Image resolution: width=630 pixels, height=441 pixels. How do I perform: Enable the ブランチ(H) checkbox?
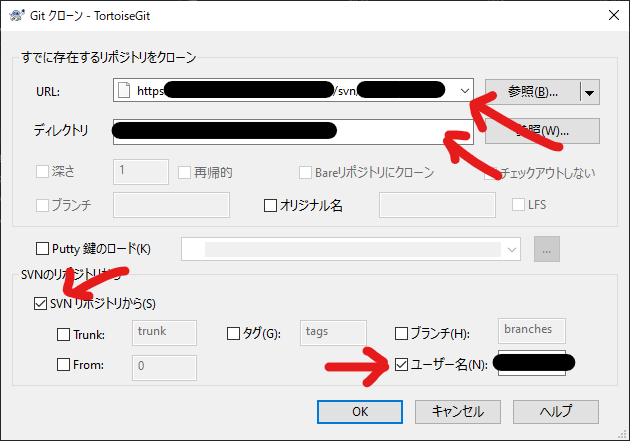(x=401, y=333)
